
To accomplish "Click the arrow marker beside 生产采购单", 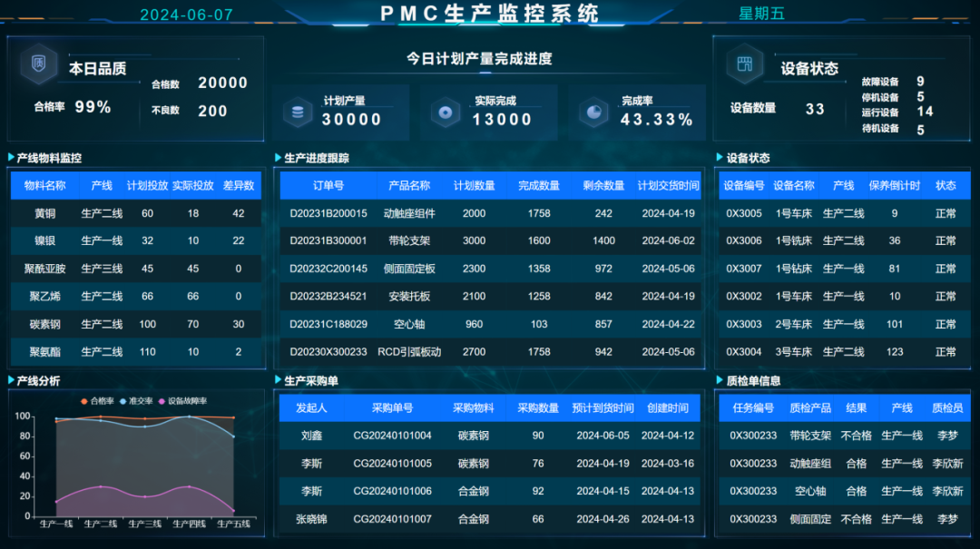I will (279, 381).
